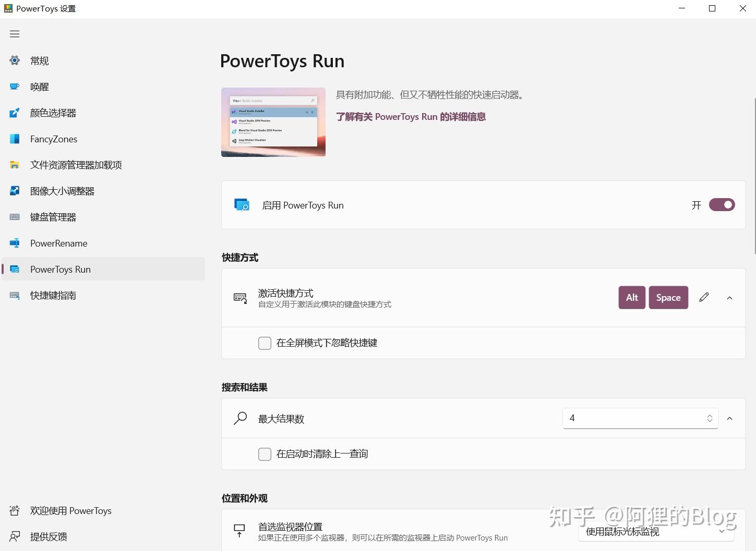Select 颜色选择器 in sidebar
Viewport: 756px width, 551px height.
103,113
